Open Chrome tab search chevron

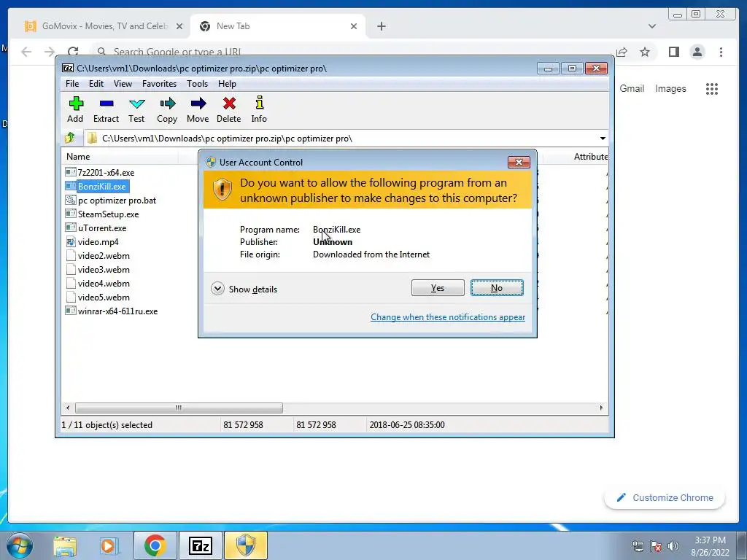click(652, 26)
